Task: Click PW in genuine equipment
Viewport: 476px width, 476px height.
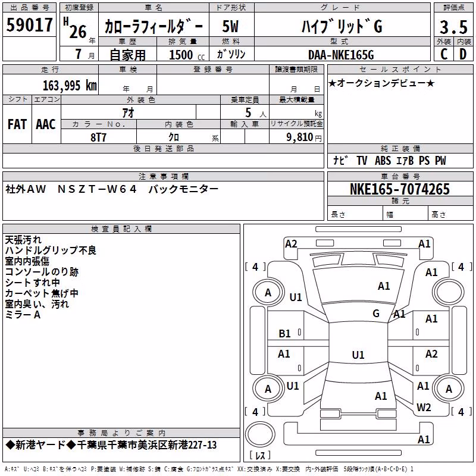Action: point(440,160)
